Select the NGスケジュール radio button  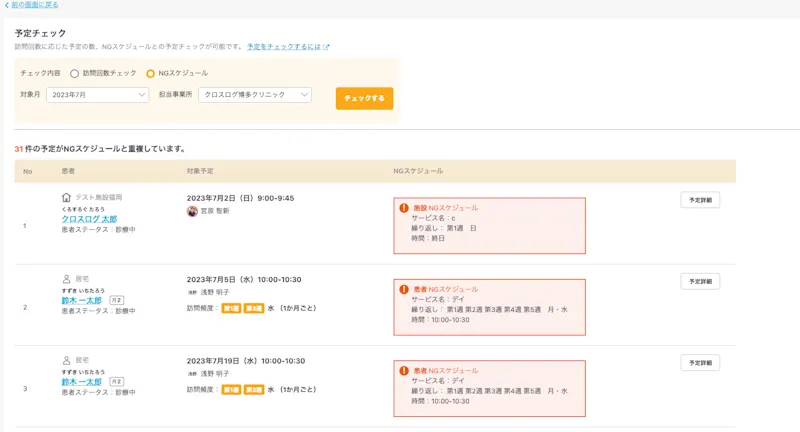pos(150,73)
